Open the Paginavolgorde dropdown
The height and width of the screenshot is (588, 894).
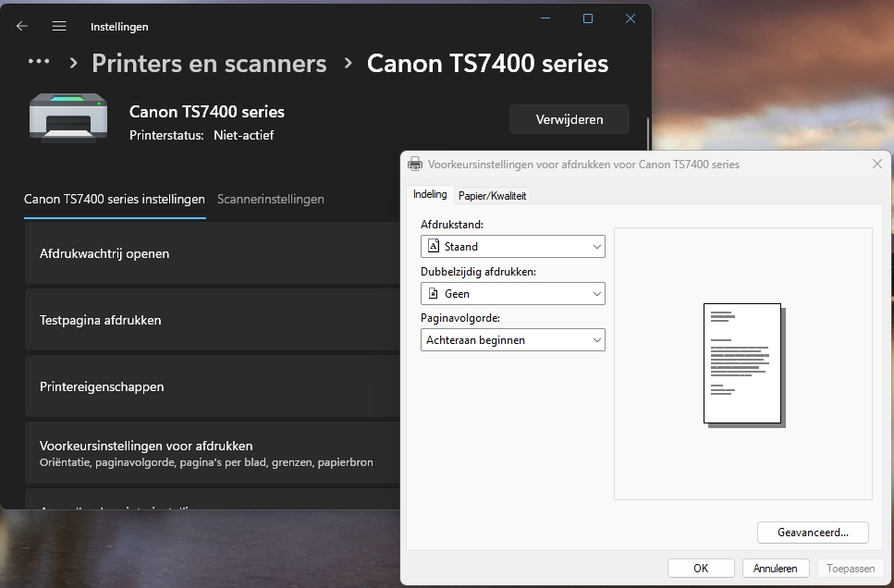[x=512, y=340]
